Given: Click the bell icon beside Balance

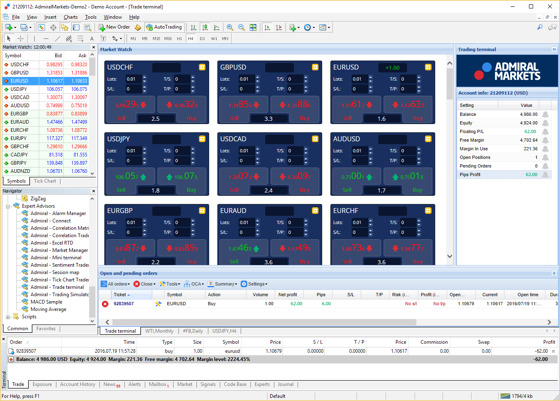Looking at the screenshot, I should click(x=545, y=114).
